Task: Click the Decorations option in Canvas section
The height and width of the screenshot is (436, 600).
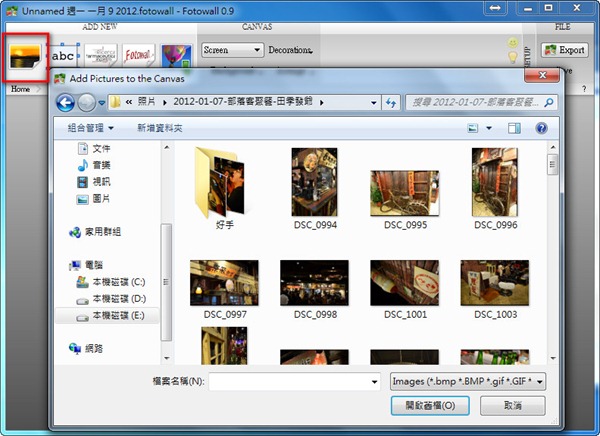Action: point(289,50)
